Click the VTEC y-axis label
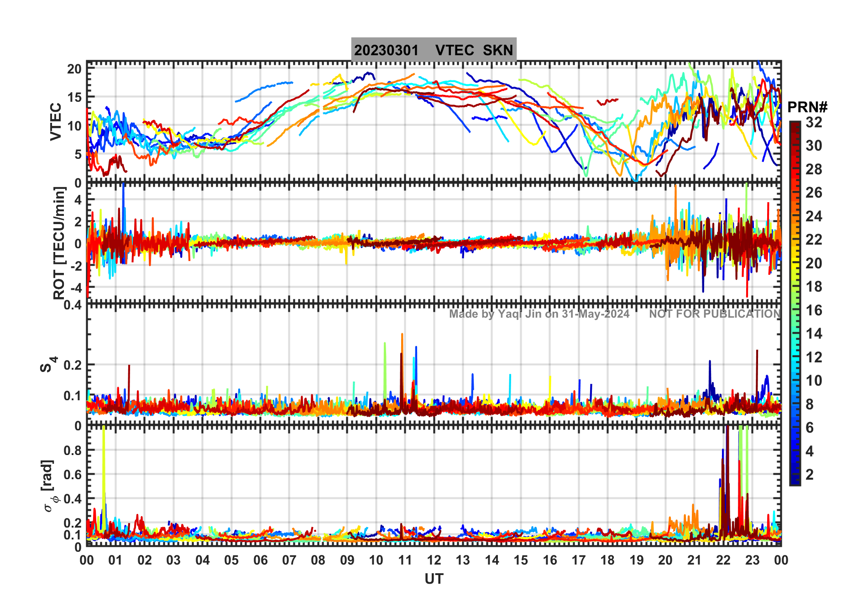 (56, 121)
